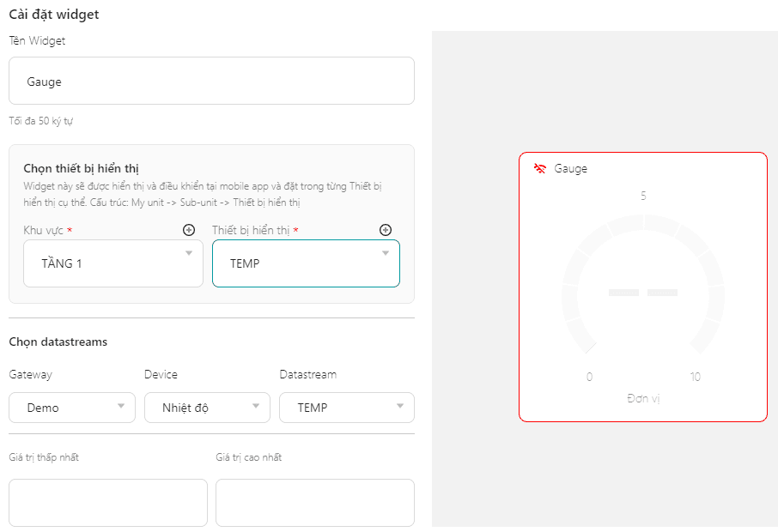Open the Datastream dropdown set to TEMP
The width and height of the screenshot is (778, 532).
(346, 408)
